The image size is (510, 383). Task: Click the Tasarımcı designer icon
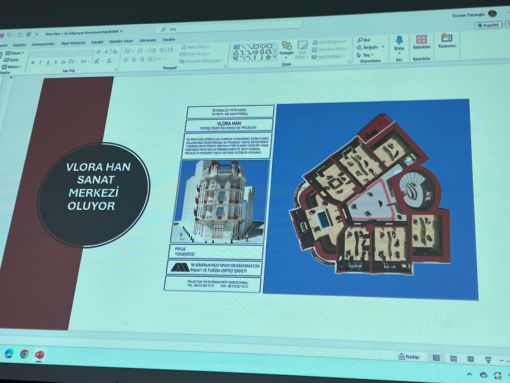447,37
